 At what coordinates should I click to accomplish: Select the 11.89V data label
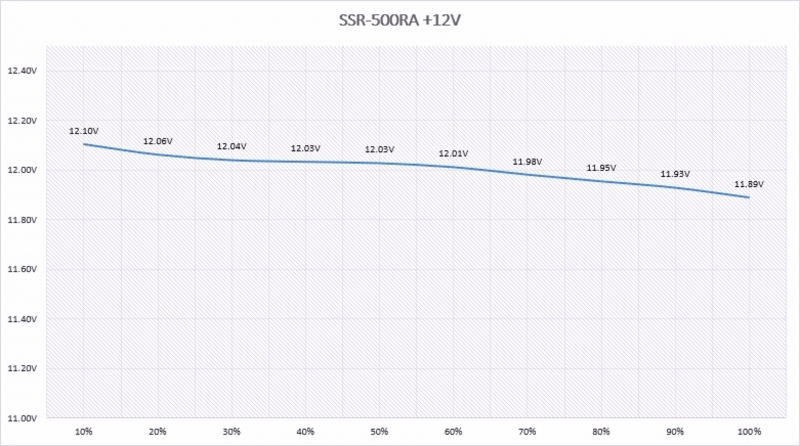pos(749,184)
